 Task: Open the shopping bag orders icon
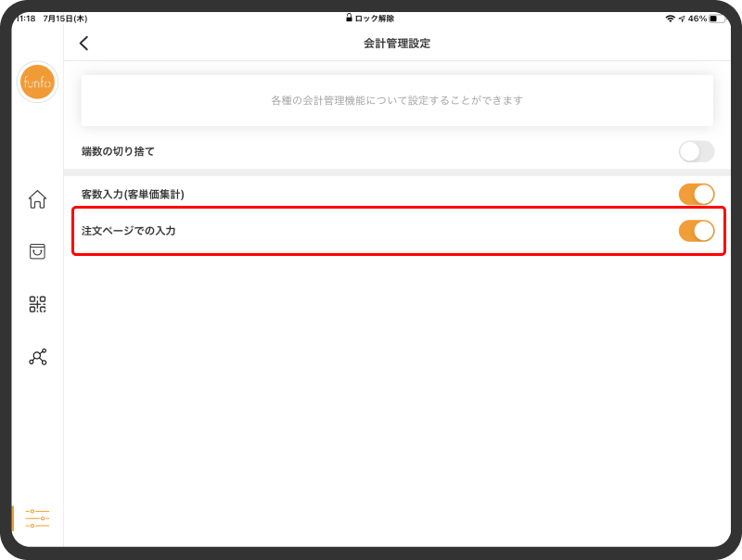click(37, 251)
